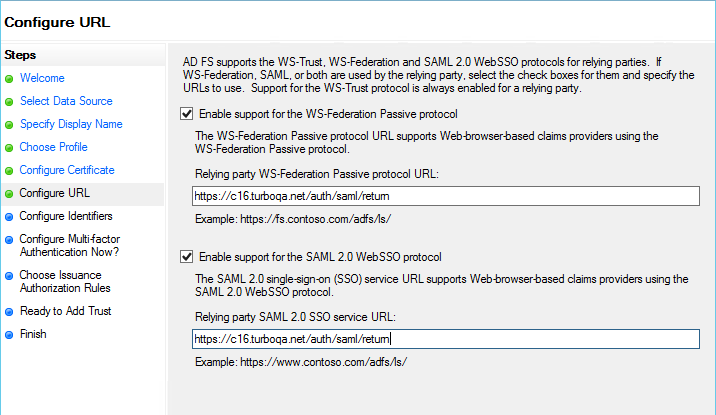Click the blue bullet beside Finish step
Image resolution: width=716 pixels, height=415 pixels.
click(9, 335)
